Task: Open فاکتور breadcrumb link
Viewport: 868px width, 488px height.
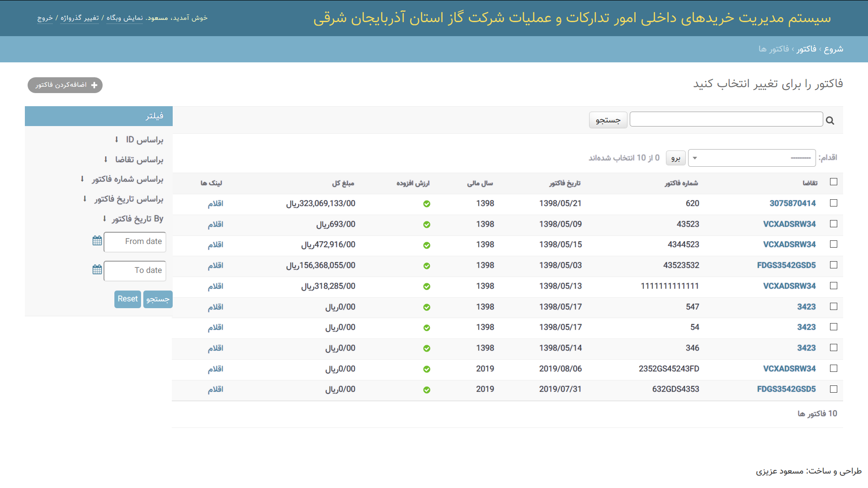Action: point(807,49)
